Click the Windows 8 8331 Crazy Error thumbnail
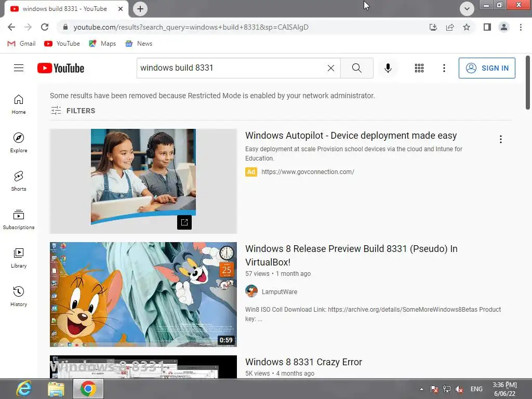 click(x=143, y=367)
